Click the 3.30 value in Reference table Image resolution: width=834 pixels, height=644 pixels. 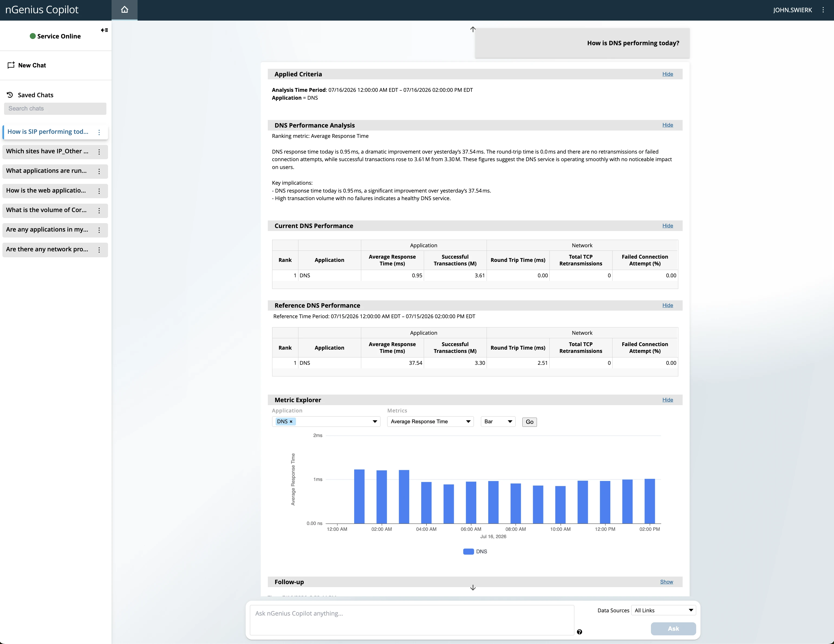coord(480,363)
